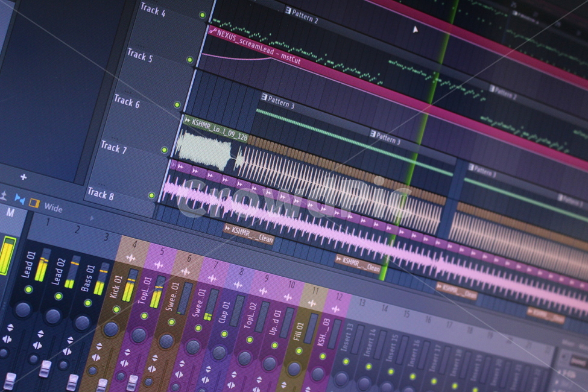
Task: Open the options dots above Track 8 label
Action: pos(102,184)
